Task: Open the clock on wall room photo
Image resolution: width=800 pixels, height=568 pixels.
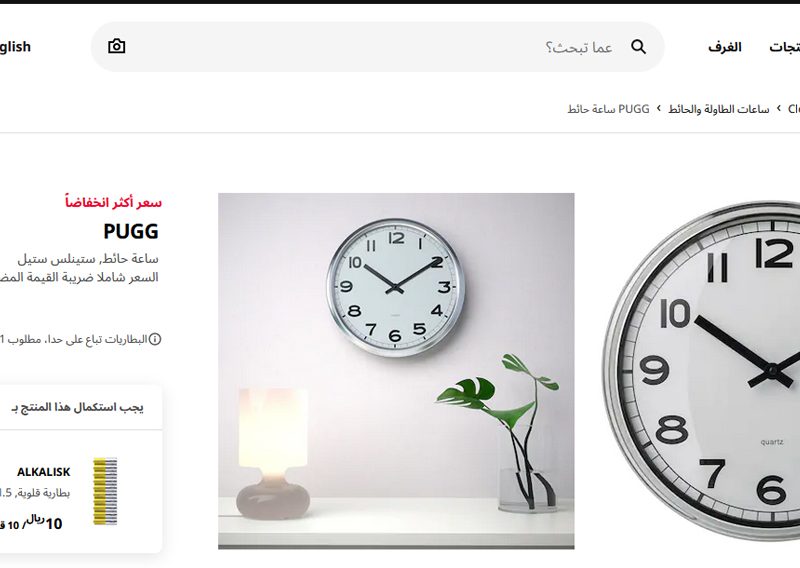Action: pos(396,371)
